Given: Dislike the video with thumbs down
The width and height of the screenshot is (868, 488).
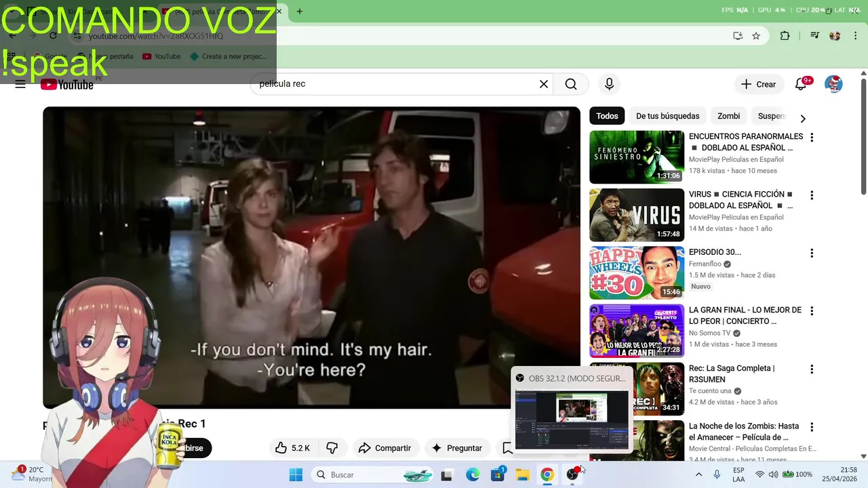Looking at the screenshot, I should [x=332, y=448].
